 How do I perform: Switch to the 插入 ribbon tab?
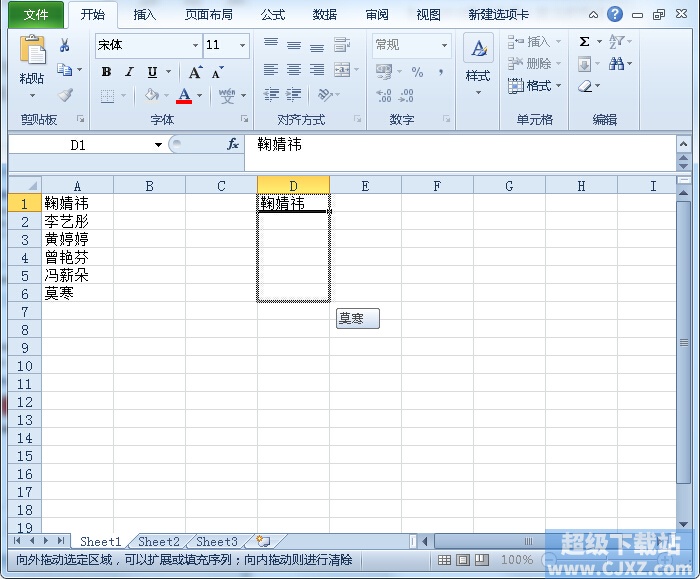pyautogui.click(x=145, y=15)
